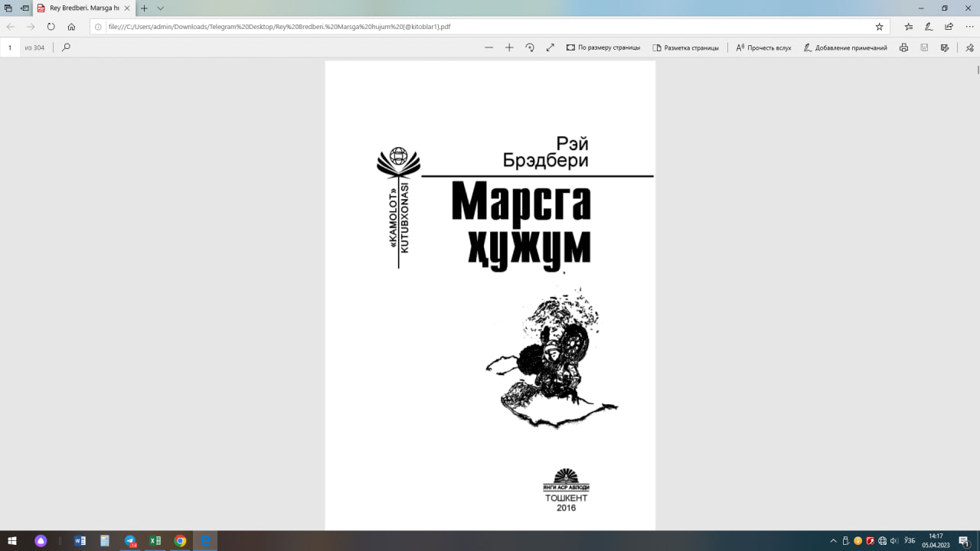Click the page number field
The width and height of the screenshot is (980, 551).
[x=10, y=47]
